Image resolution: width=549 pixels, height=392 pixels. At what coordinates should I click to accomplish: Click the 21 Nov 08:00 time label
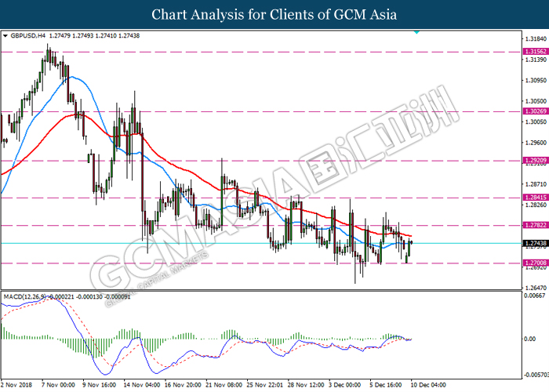[224, 385]
